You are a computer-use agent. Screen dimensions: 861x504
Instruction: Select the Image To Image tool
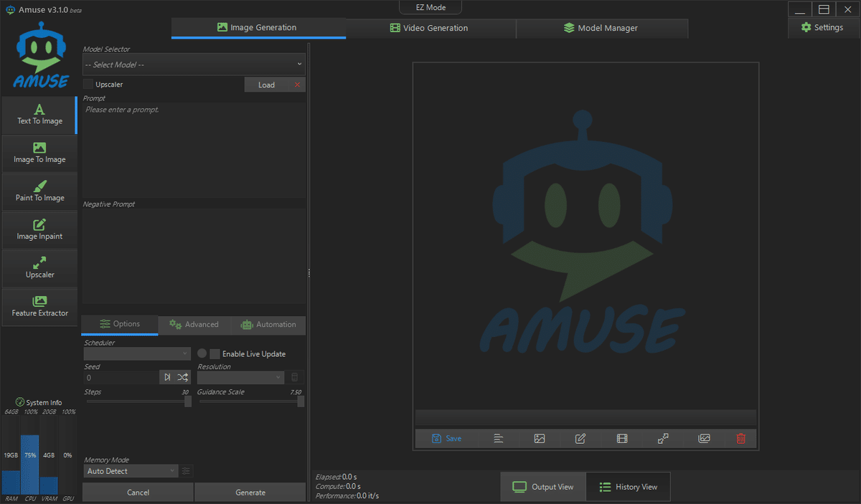click(39, 153)
